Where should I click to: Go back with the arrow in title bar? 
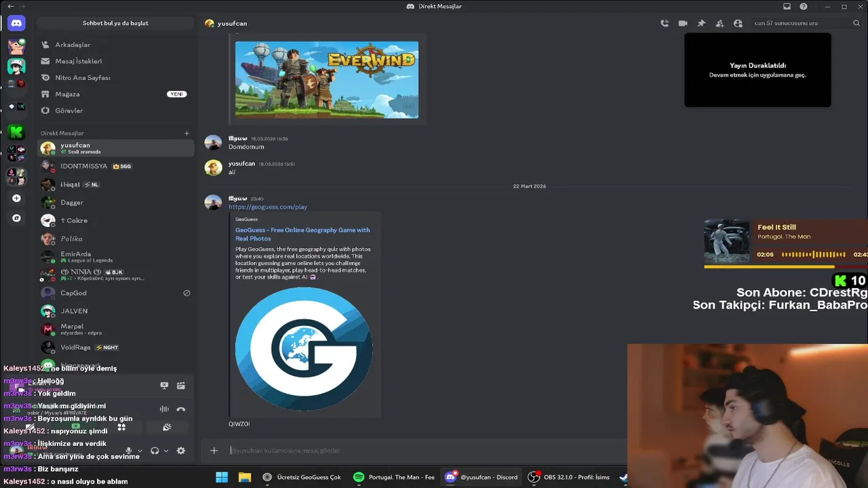(10, 6)
